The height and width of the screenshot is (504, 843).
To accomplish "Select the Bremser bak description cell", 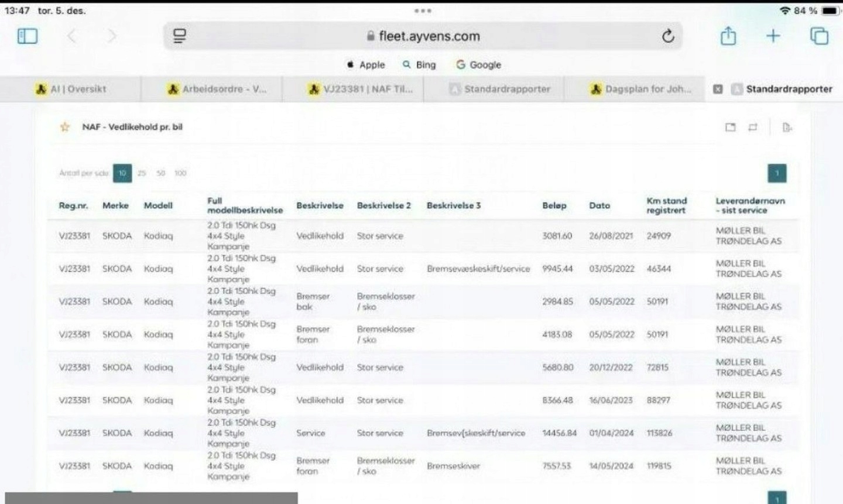I will (x=313, y=301).
